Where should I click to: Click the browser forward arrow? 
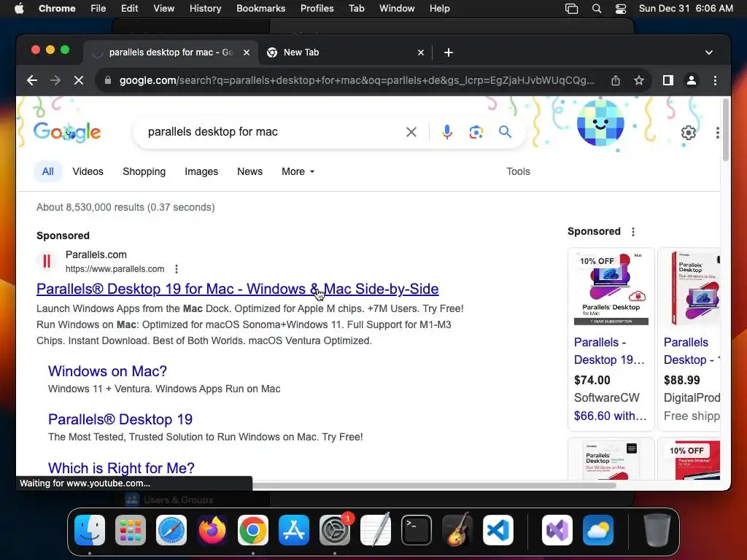coord(55,80)
